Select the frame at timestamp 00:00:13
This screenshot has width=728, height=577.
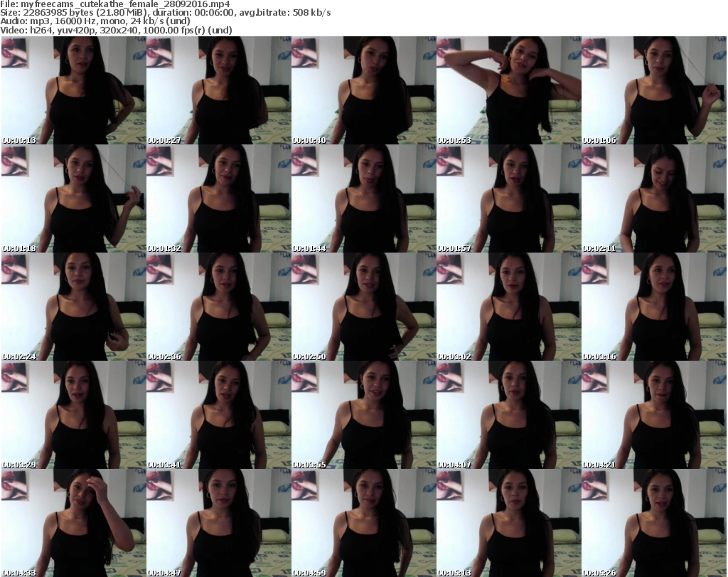click(x=73, y=90)
